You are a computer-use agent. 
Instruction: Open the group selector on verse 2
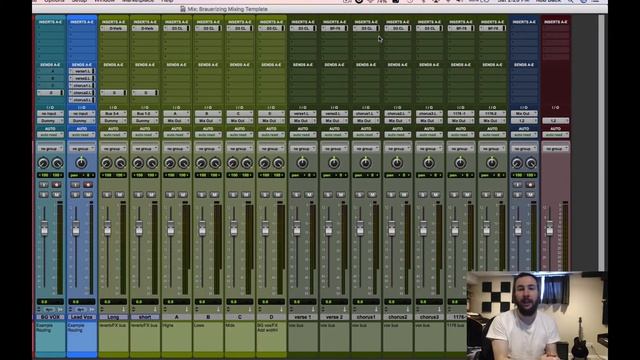point(334,149)
